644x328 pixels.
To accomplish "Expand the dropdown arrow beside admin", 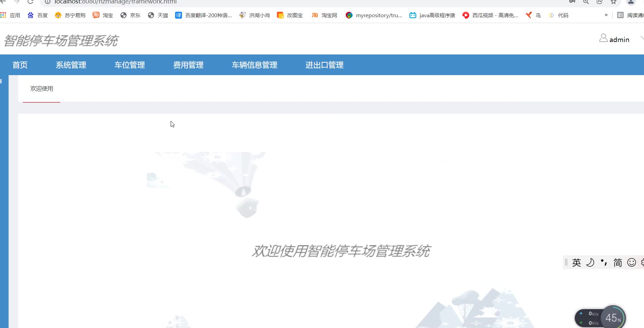I will coord(642,38).
